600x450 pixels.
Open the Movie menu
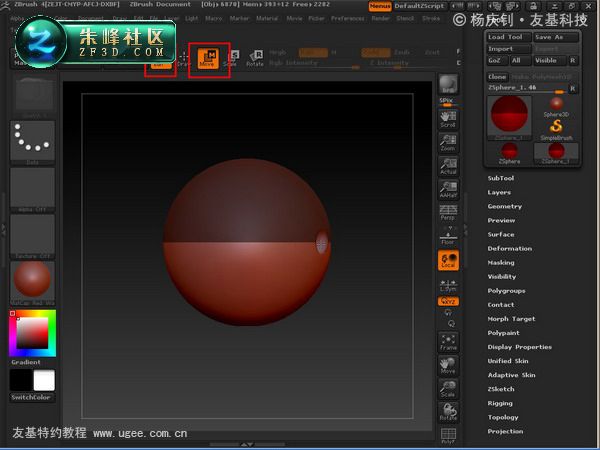(x=294, y=18)
